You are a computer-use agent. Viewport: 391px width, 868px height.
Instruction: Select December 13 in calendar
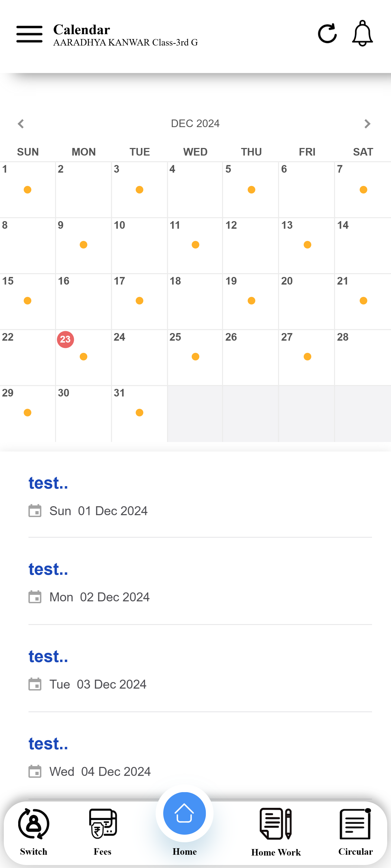pyautogui.click(x=306, y=245)
